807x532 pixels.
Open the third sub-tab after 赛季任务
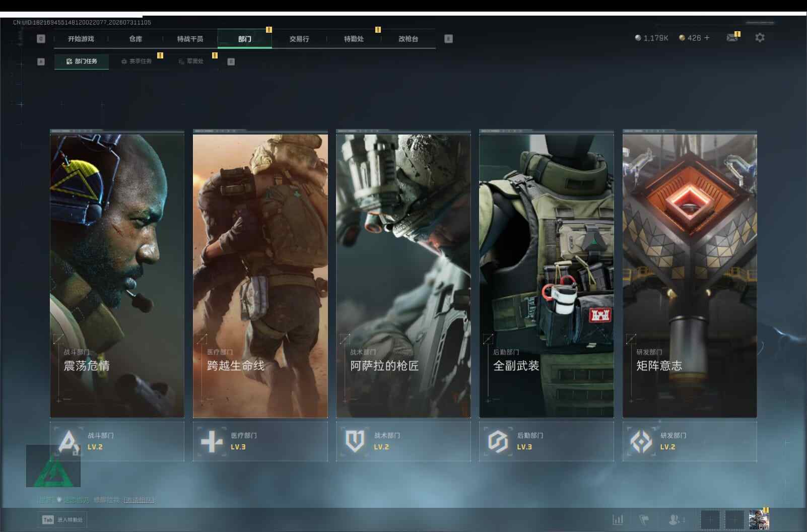point(191,61)
